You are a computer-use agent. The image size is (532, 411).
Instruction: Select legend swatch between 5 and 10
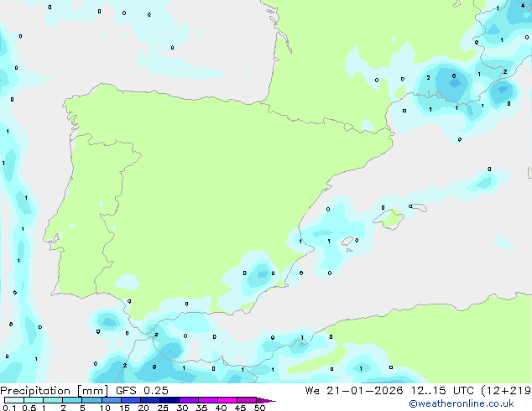coord(91,400)
